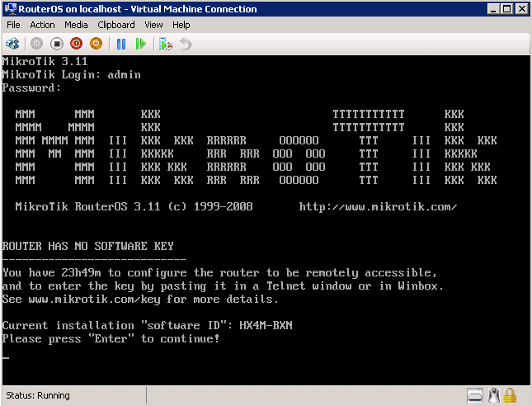This screenshot has width=532, height=406.
Task: Click the 'You have 23h49m' line
Action: click(219, 272)
